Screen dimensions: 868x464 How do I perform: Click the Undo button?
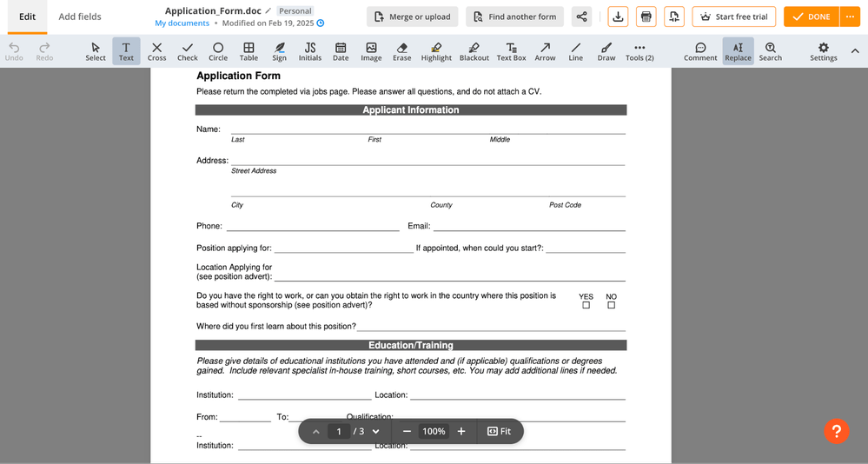coord(14,51)
